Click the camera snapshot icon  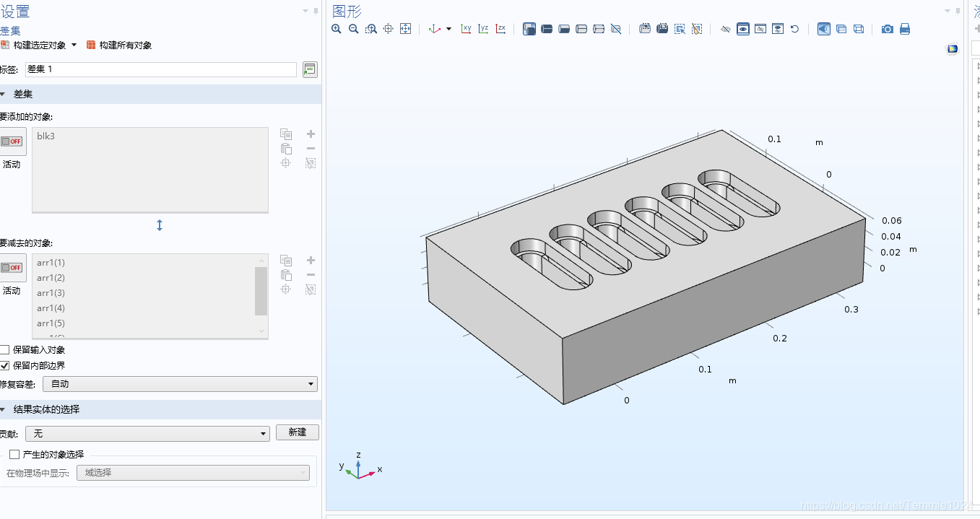[x=888, y=29]
